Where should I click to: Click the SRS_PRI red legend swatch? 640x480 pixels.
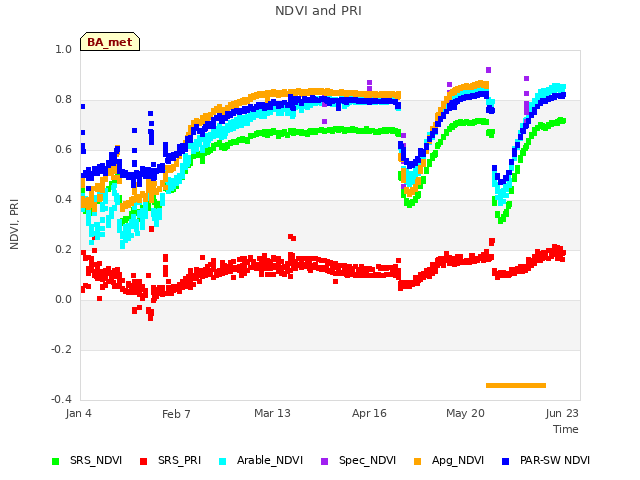(143, 461)
